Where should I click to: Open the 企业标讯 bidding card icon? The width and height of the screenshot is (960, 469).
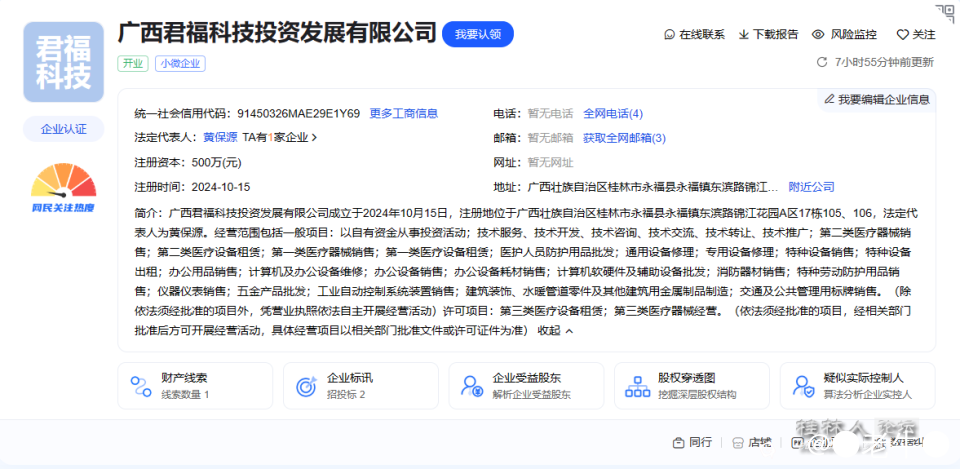coord(304,386)
